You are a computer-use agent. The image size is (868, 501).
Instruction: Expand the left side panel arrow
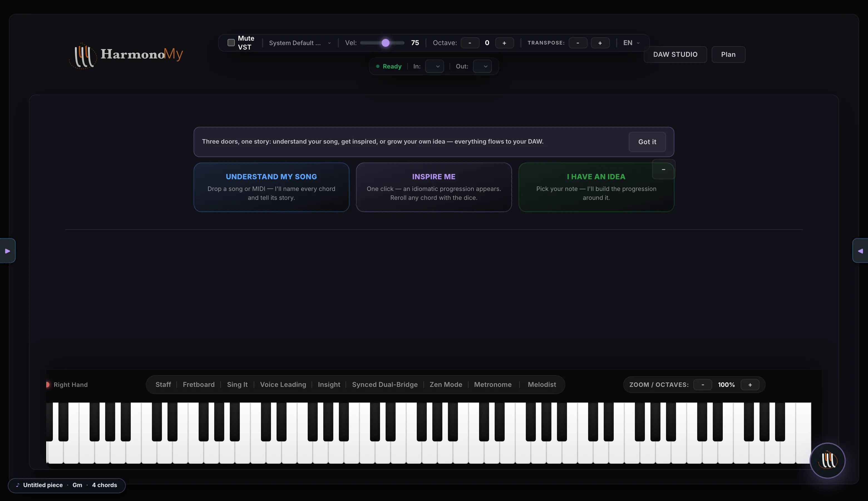(8, 251)
